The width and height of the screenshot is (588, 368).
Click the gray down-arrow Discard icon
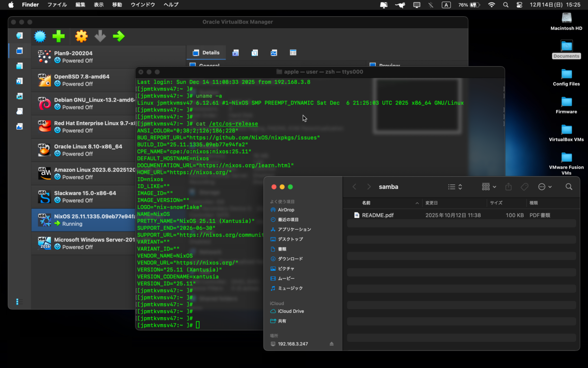(x=100, y=36)
